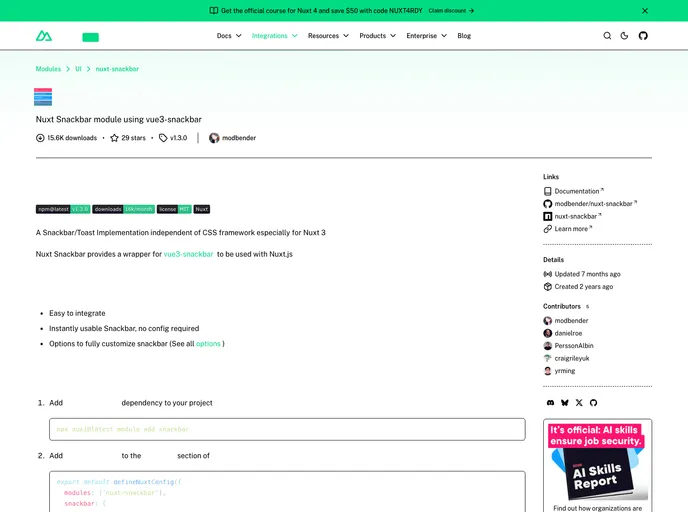Screen dimensions: 688x512
Task: Open modbender/nuxt-snackbar GitHub link
Action: 594,204
